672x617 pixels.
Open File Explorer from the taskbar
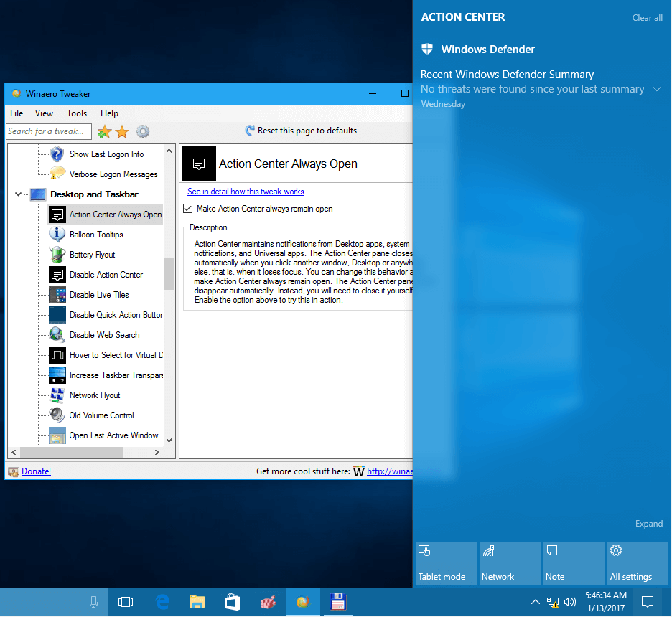coord(197,603)
